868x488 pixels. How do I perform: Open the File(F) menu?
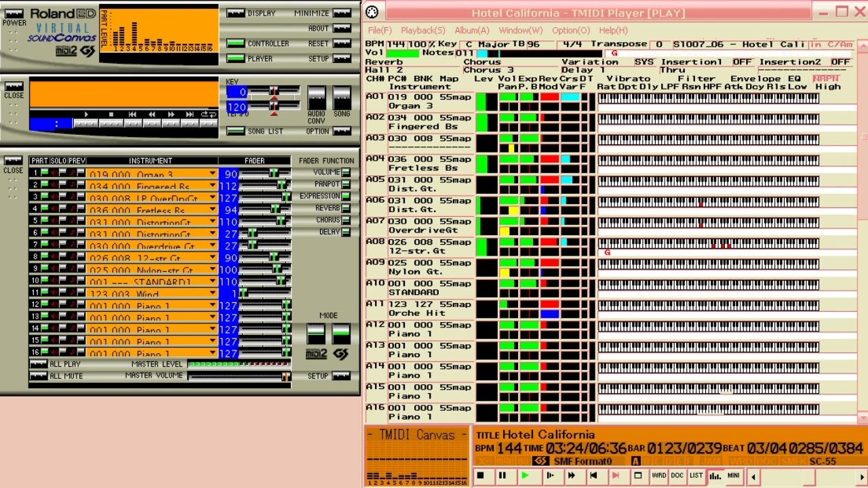click(x=380, y=30)
